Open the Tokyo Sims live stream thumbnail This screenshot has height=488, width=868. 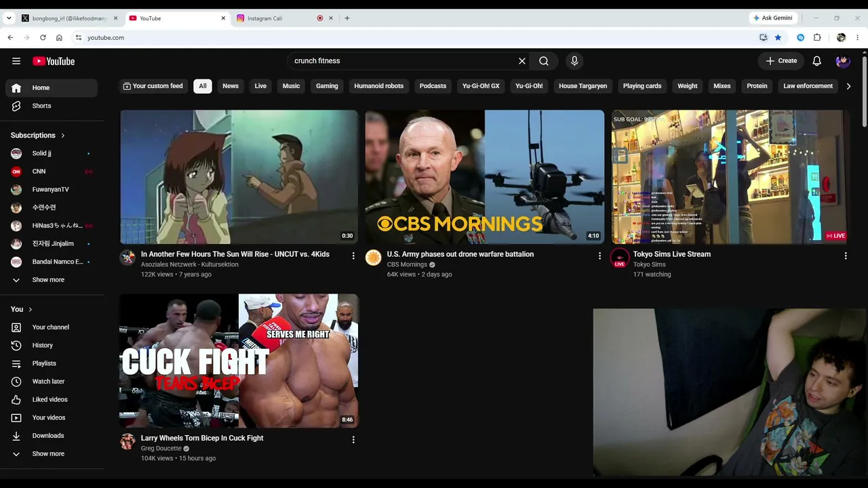pos(730,177)
